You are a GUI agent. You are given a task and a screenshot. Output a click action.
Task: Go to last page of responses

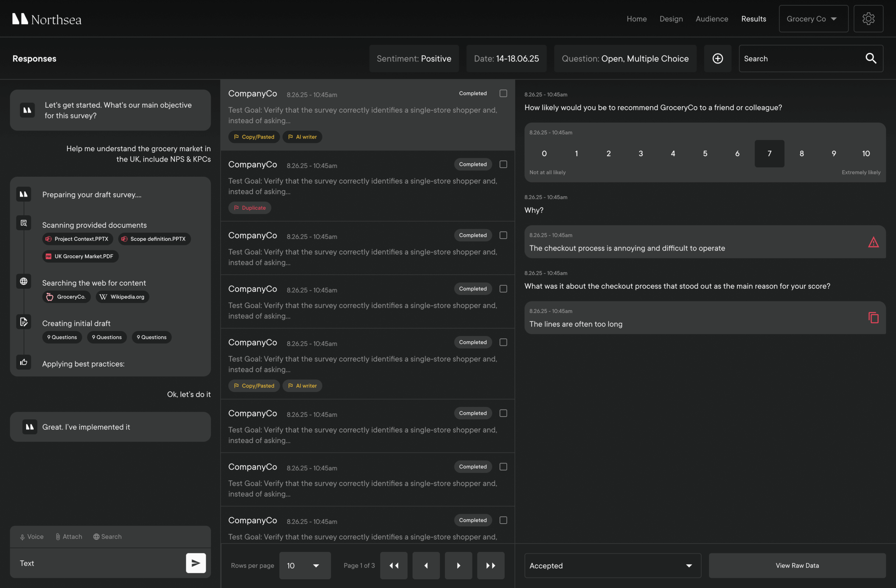point(491,565)
